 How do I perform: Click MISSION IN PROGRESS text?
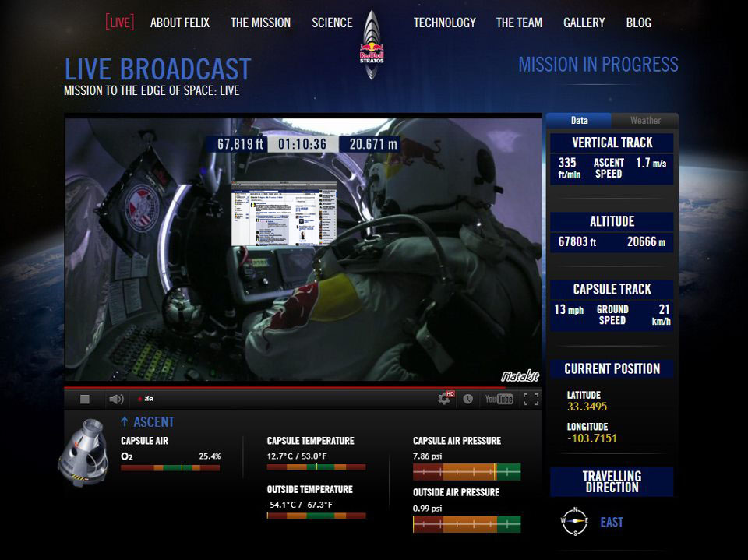[598, 65]
